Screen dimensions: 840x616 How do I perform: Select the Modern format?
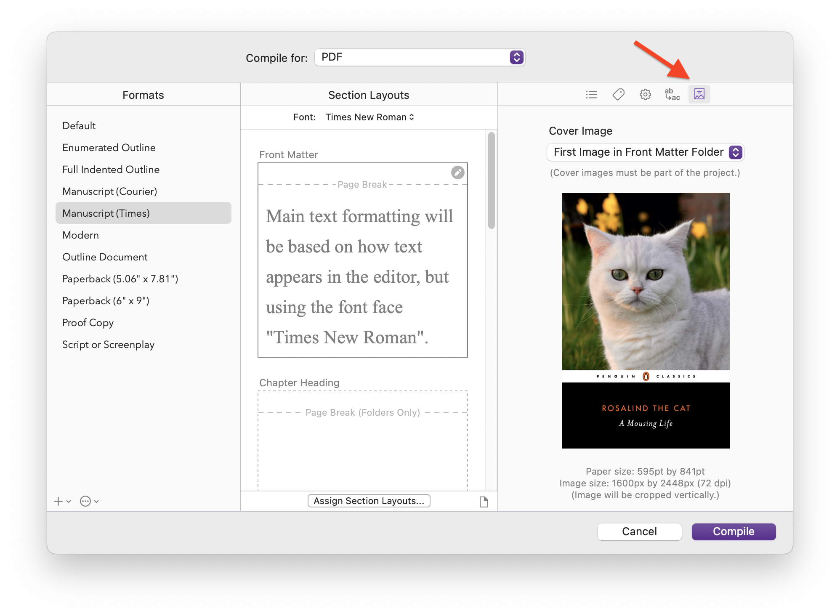point(80,235)
